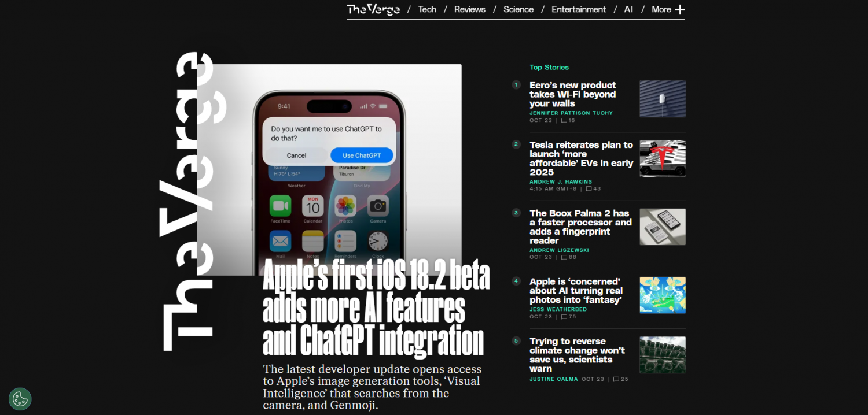The height and width of the screenshot is (415, 868).
Task: Open the Entertainment section
Action: (x=578, y=9)
